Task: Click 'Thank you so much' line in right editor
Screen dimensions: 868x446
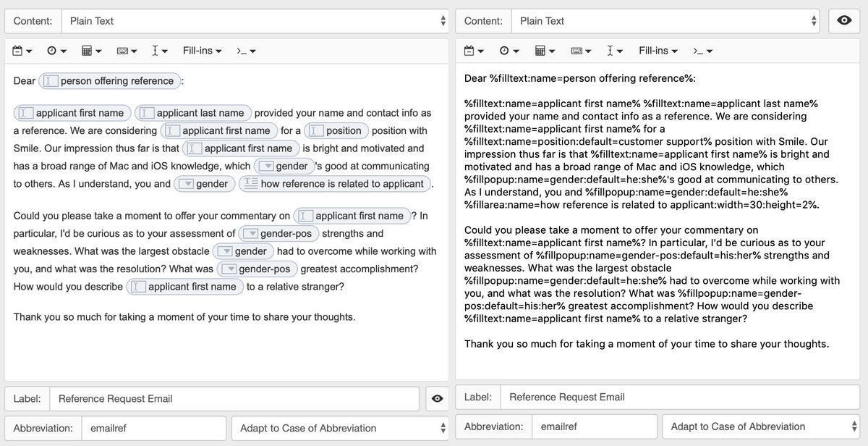Action: [647, 344]
